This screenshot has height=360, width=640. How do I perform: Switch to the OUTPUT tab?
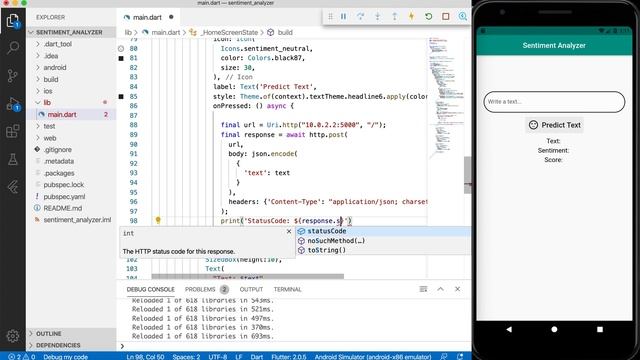(x=251, y=289)
